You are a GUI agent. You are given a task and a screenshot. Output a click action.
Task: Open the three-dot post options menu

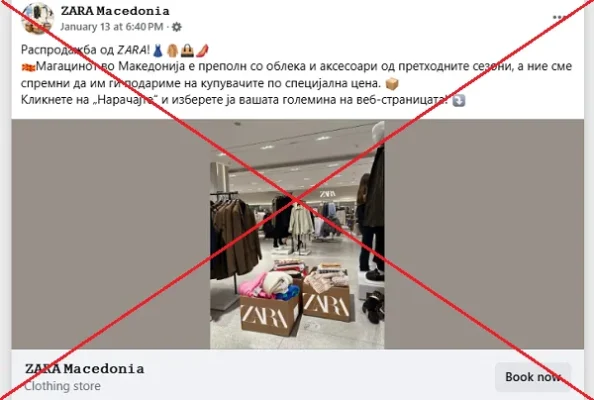point(558,17)
